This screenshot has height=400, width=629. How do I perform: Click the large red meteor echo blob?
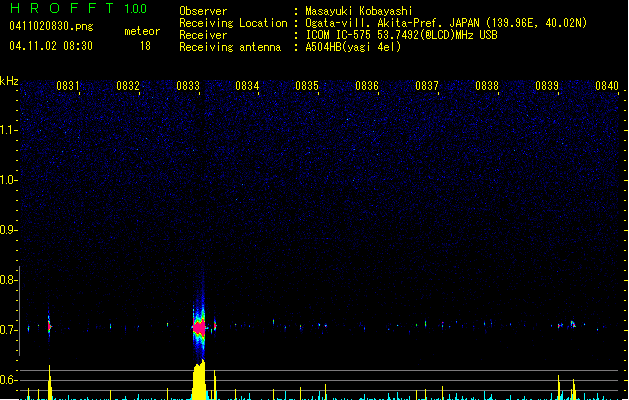[x=199, y=327]
